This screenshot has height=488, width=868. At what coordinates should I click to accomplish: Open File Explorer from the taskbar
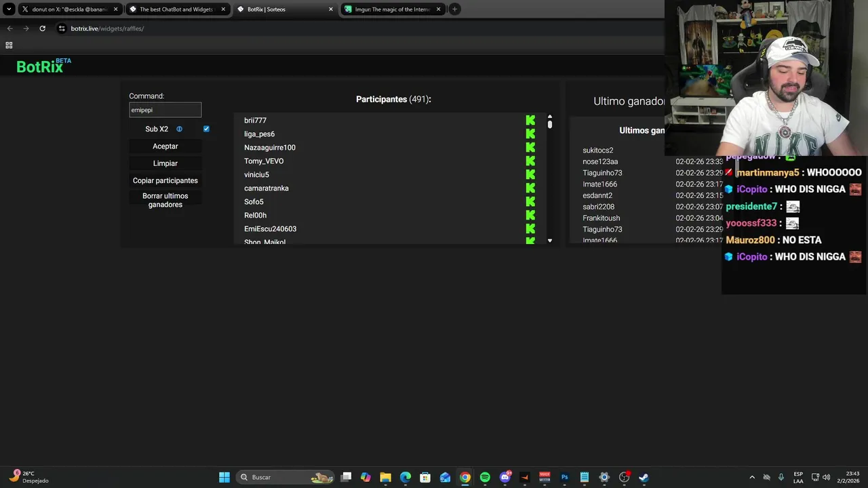(x=385, y=477)
